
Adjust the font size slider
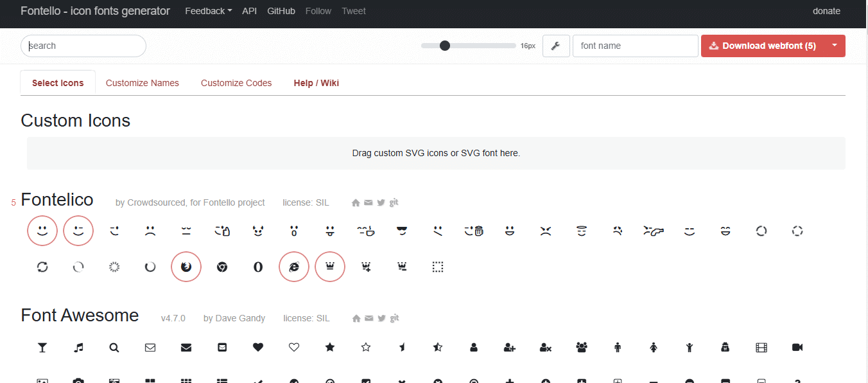tap(445, 46)
